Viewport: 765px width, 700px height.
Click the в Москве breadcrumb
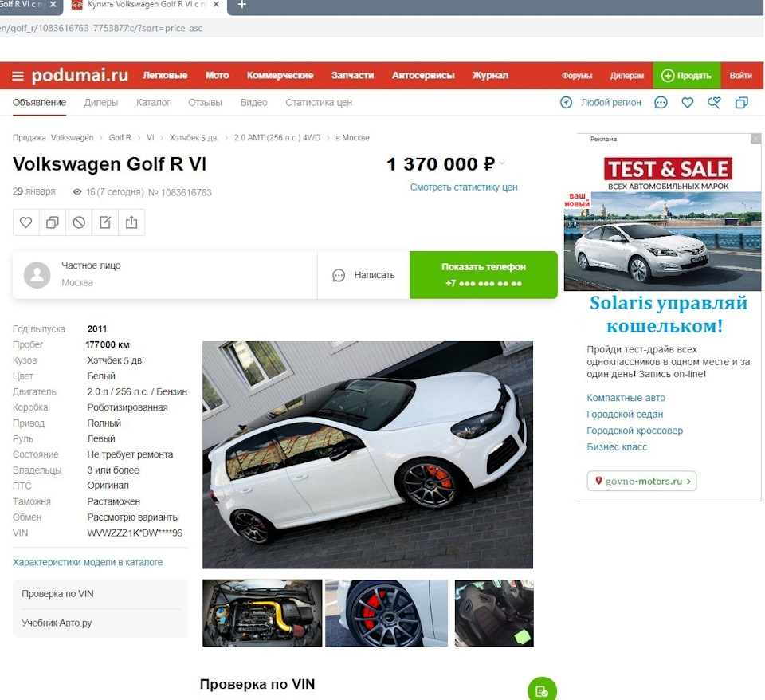(352, 138)
